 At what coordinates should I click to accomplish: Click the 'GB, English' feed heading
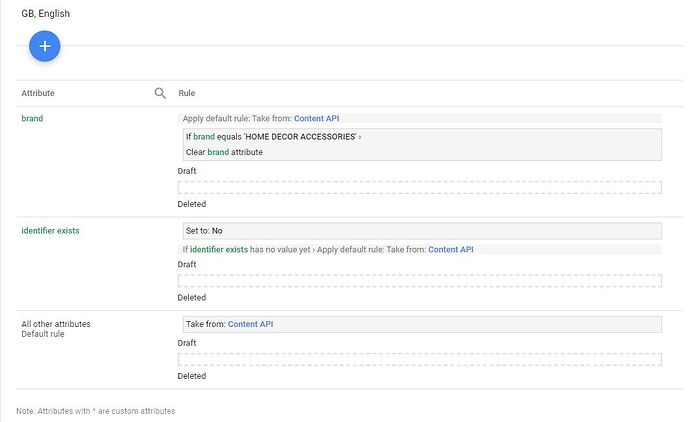point(46,14)
